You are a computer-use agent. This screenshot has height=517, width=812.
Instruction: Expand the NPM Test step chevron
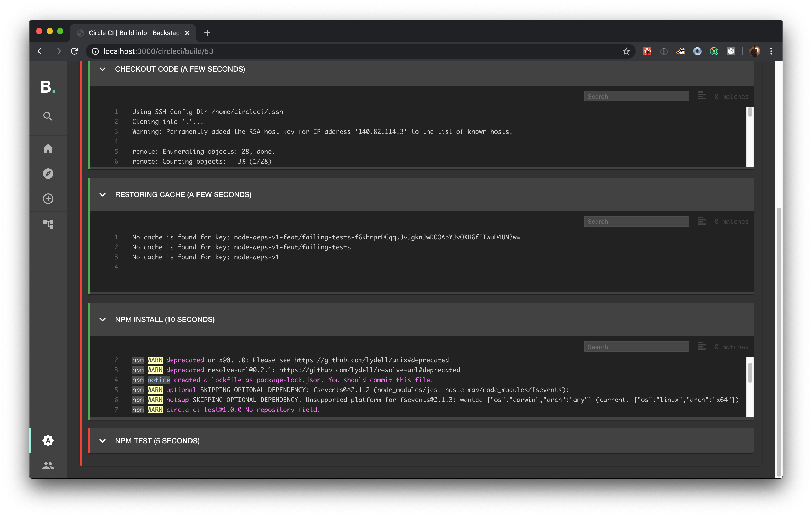[103, 441]
